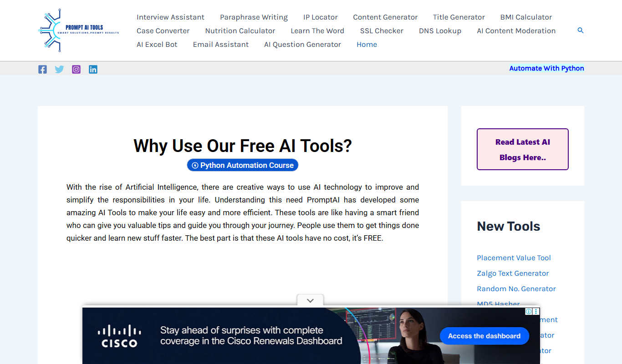The width and height of the screenshot is (622, 364).
Task: Open Paraphrase Writing menu item
Action: tap(254, 17)
